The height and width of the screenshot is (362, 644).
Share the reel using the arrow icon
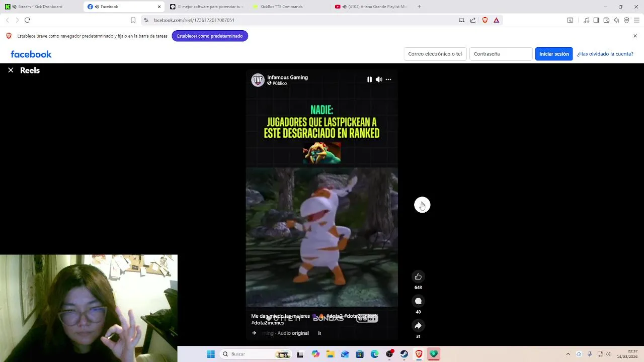418,325
